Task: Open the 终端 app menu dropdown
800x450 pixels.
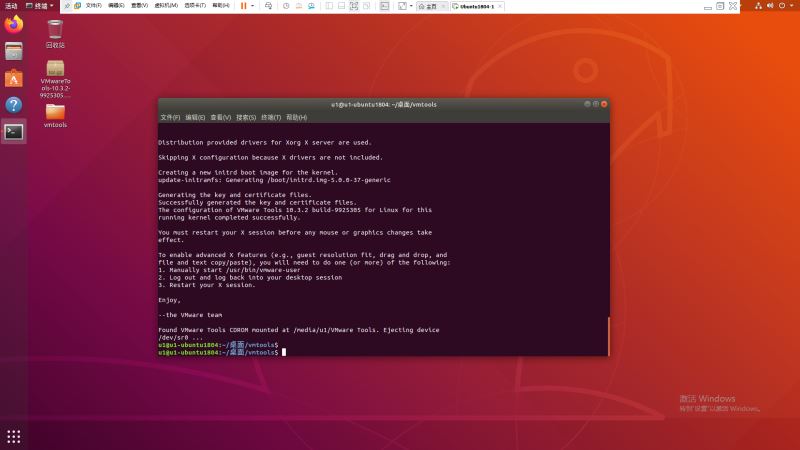Action: pyautogui.click(x=42, y=5)
